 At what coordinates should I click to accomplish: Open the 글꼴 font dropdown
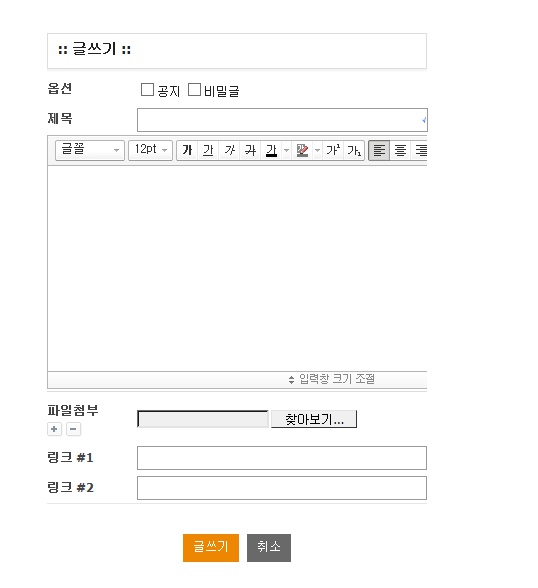pyautogui.click(x=90, y=150)
